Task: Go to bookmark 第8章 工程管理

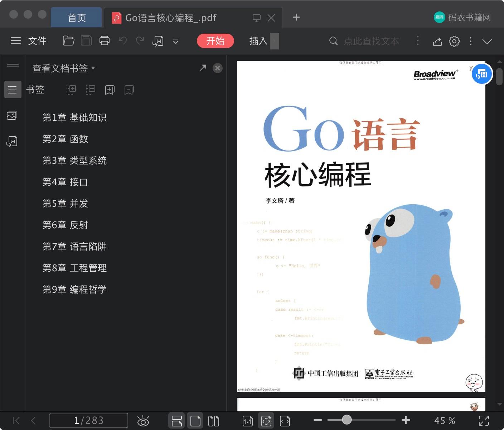Action: click(74, 268)
